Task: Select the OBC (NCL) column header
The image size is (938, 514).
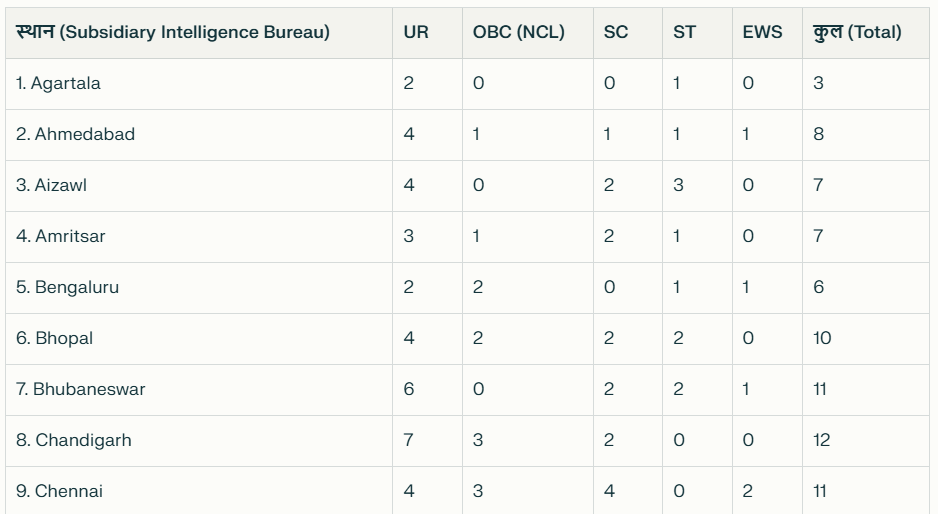Action: 519,32
